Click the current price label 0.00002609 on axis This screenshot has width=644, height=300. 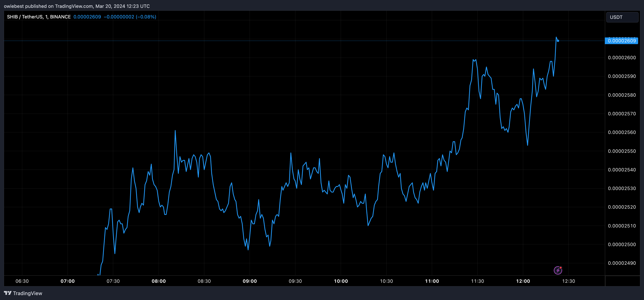(621, 41)
